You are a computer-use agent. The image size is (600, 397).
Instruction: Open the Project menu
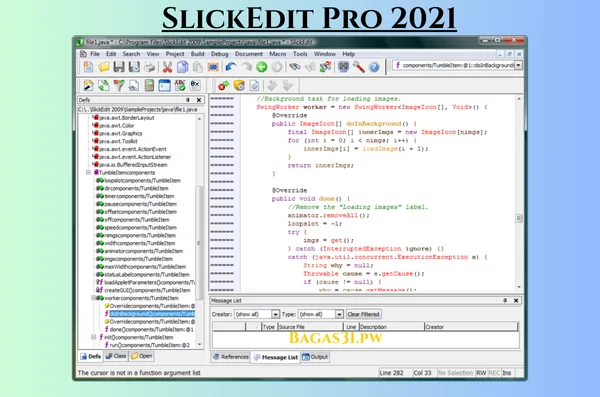(x=175, y=54)
